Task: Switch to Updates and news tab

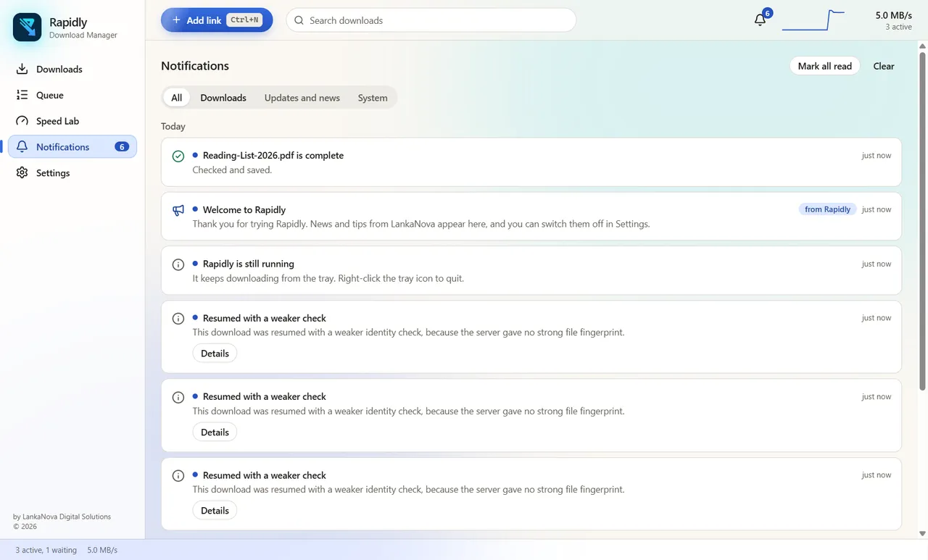Action: (x=302, y=98)
